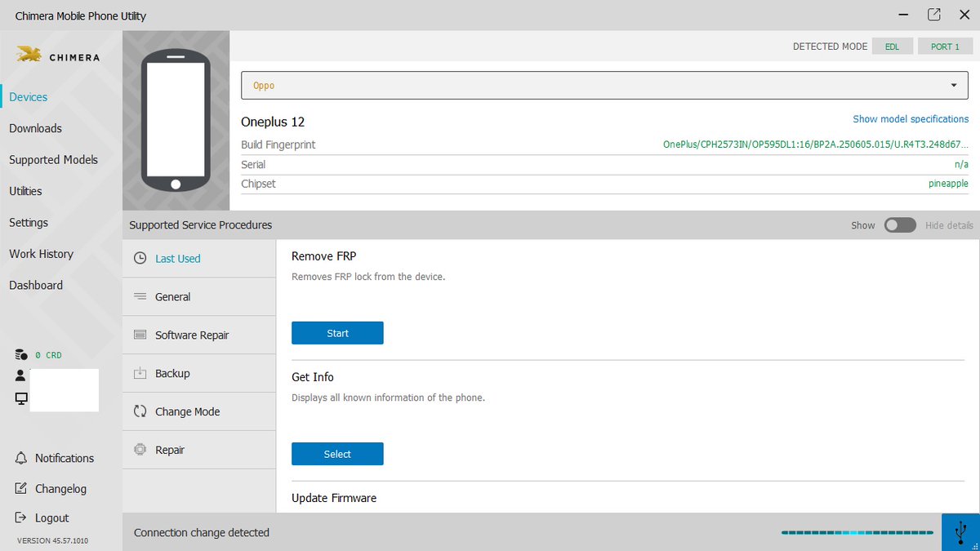Click the Change Mode cycle-arrows icon

(140, 411)
